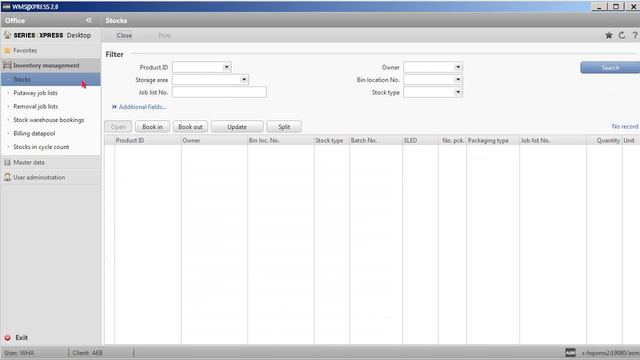The height and width of the screenshot is (360, 640).
Task: Expand Master data section
Action: pos(51,162)
